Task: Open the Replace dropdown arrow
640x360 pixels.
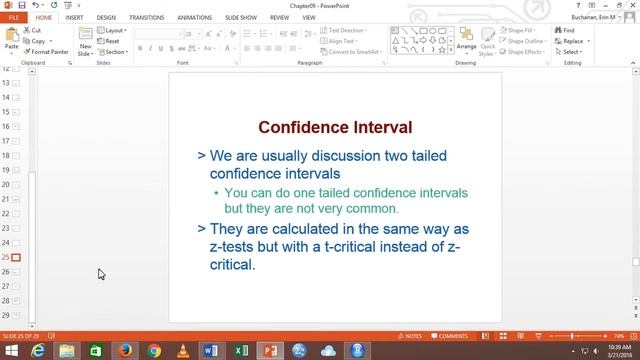Action: [x=589, y=41]
